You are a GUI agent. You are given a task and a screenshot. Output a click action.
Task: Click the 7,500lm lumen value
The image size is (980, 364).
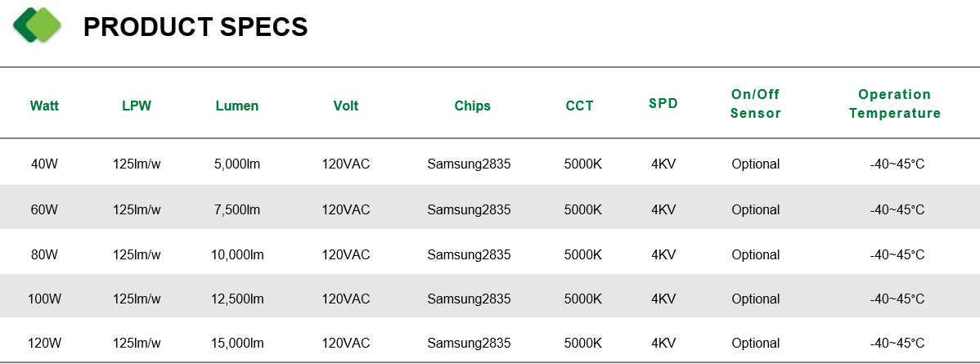tap(237, 210)
